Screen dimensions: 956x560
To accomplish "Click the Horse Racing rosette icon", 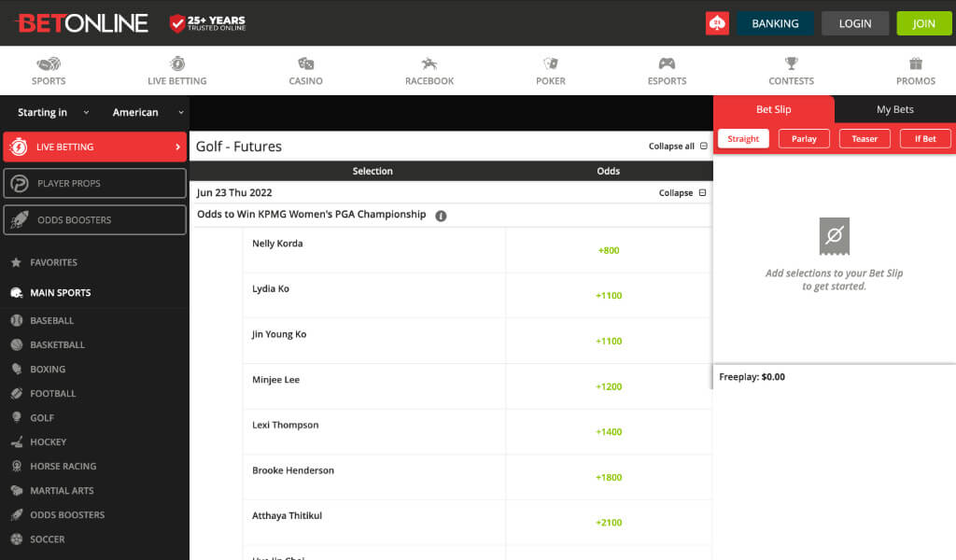I will [x=17, y=466].
